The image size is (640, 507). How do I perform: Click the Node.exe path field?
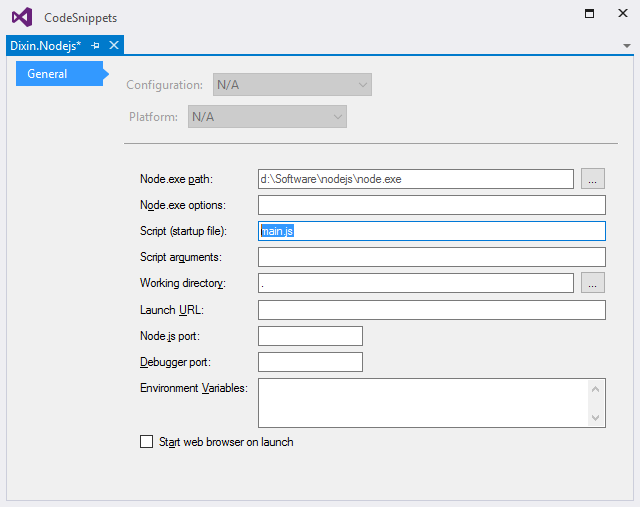point(416,179)
